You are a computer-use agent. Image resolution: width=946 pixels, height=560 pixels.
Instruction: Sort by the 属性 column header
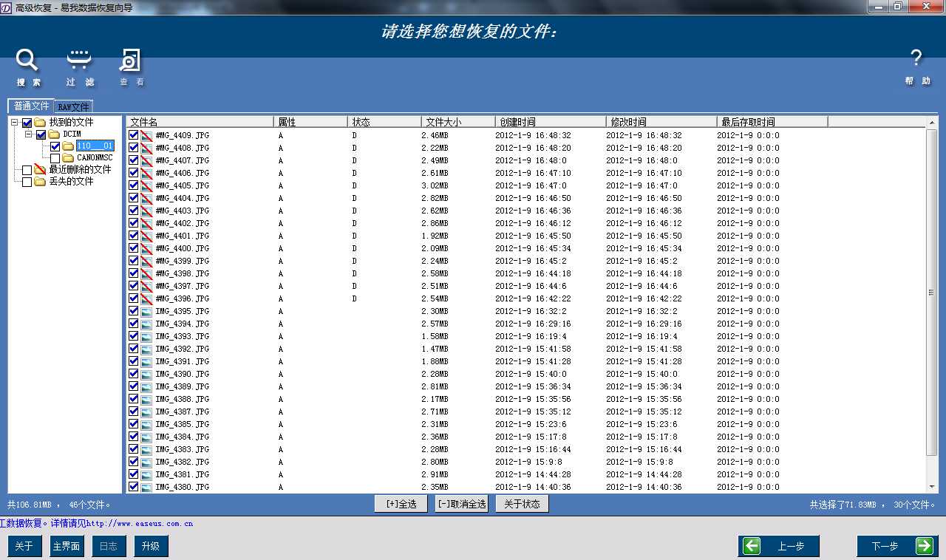(x=310, y=122)
